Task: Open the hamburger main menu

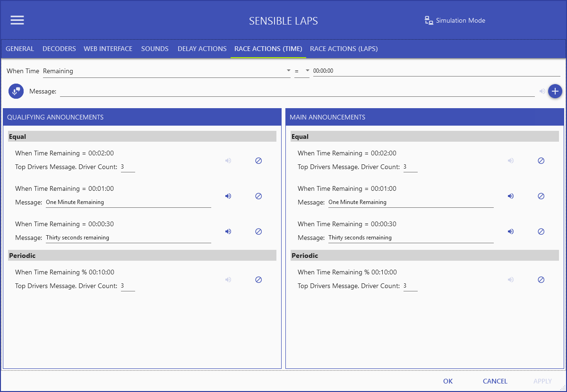Action: (x=17, y=20)
